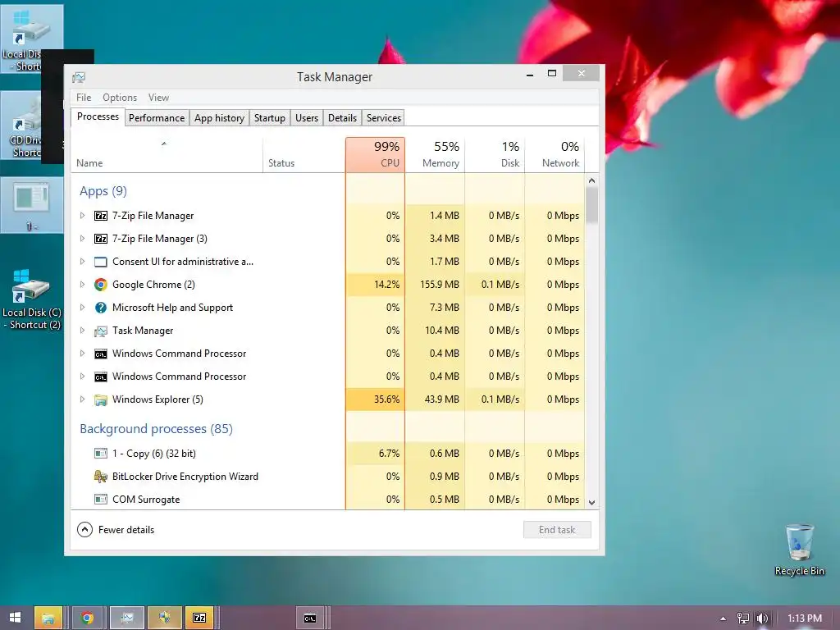Sort by the Memory column header

pyautogui.click(x=435, y=155)
